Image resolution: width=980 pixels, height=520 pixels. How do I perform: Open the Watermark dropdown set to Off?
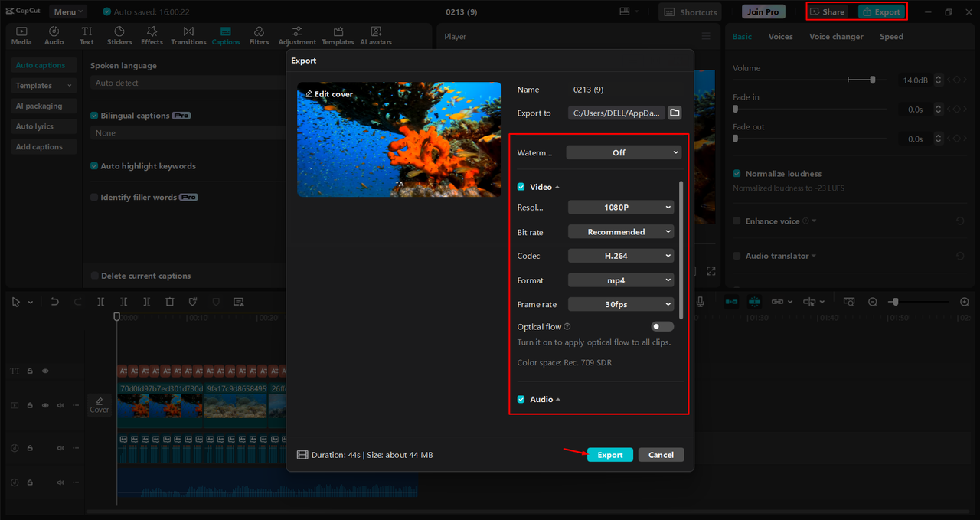click(624, 152)
